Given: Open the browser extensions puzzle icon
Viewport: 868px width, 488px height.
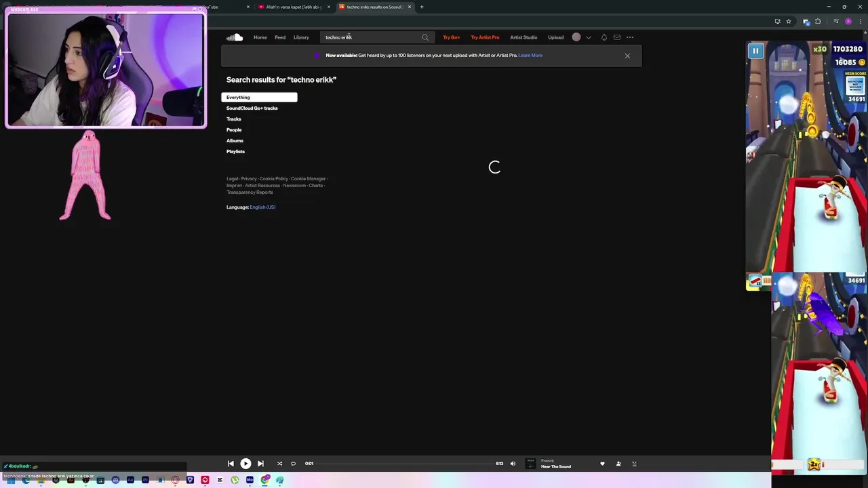Looking at the screenshot, I should [818, 22].
